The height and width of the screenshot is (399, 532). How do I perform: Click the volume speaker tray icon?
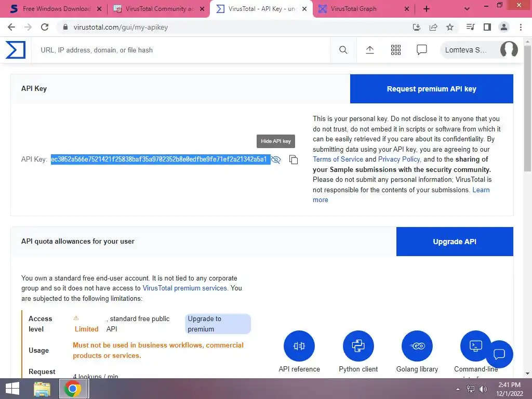483,389
